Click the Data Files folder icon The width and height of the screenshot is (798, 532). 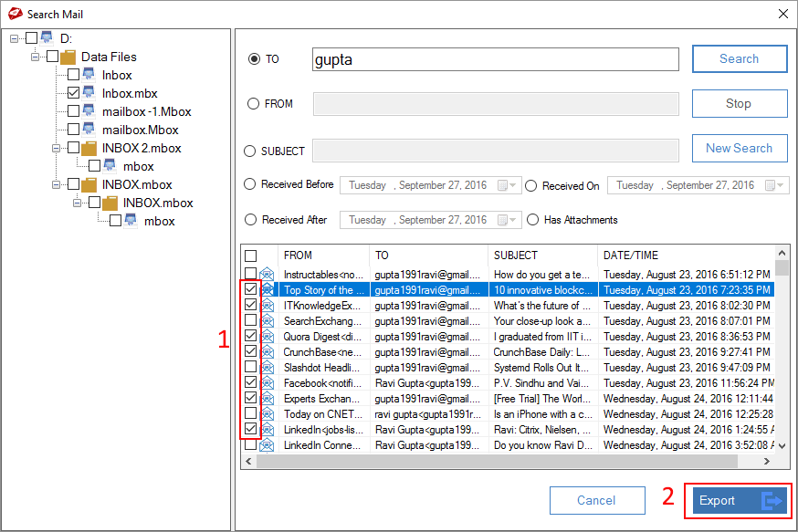click(x=68, y=57)
